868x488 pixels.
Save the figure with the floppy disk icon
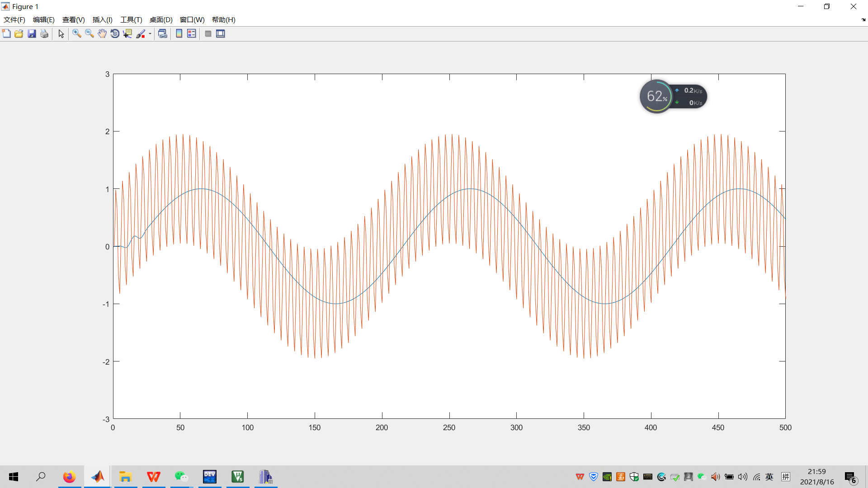tap(32, 34)
